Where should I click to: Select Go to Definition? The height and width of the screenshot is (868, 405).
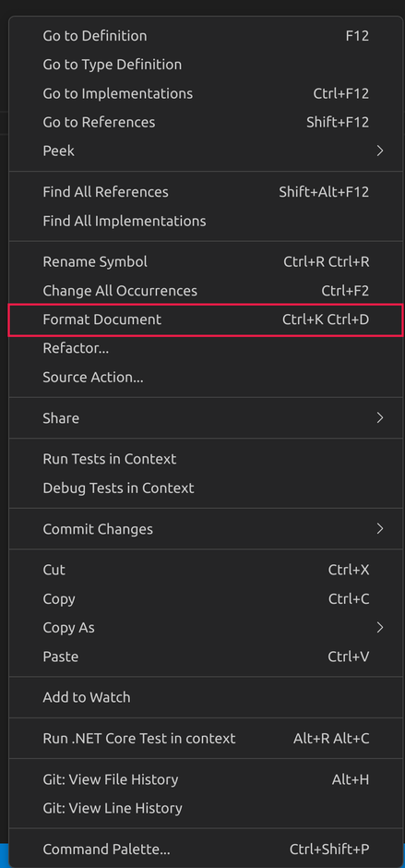pos(206,36)
